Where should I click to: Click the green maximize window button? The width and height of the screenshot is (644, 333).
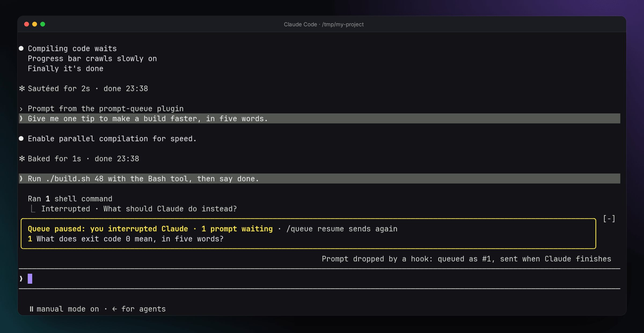(x=43, y=24)
